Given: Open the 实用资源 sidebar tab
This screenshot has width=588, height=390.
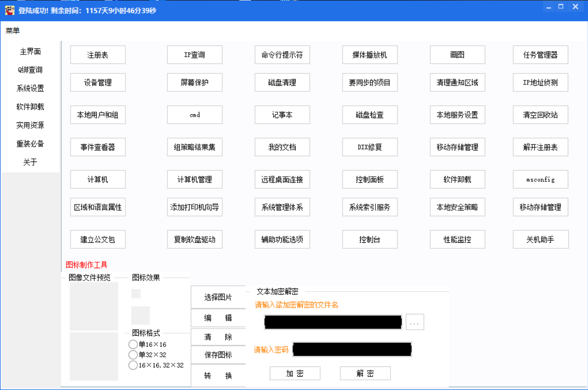Looking at the screenshot, I should (x=30, y=125).
